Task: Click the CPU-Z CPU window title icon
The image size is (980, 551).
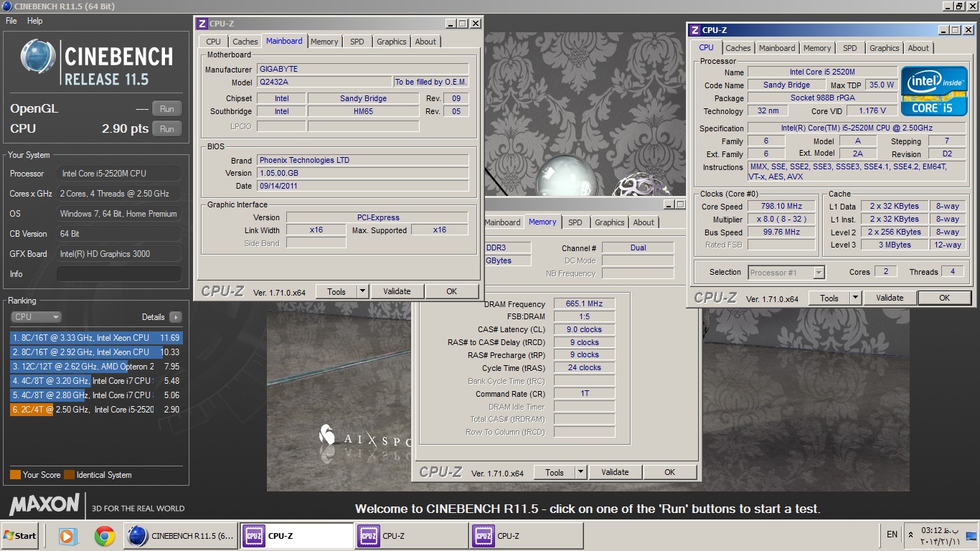Action: (x=694, y=30)
